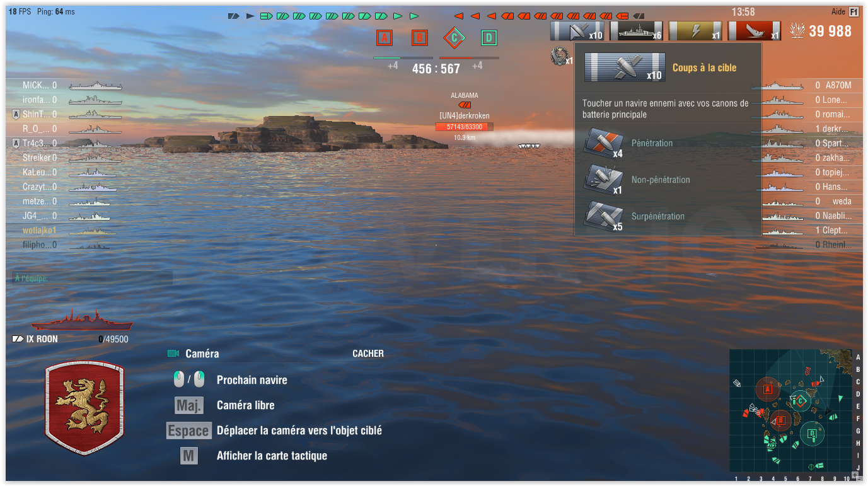868x486 pixels.
Task: Click Déplacer la caméra vers l'objet ciblé
Action: point(299,431)
